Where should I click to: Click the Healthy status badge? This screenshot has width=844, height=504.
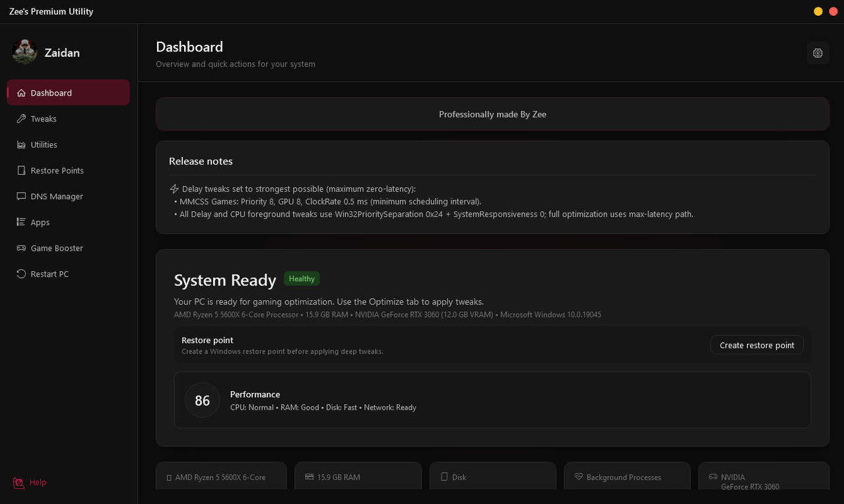[302, 279]
